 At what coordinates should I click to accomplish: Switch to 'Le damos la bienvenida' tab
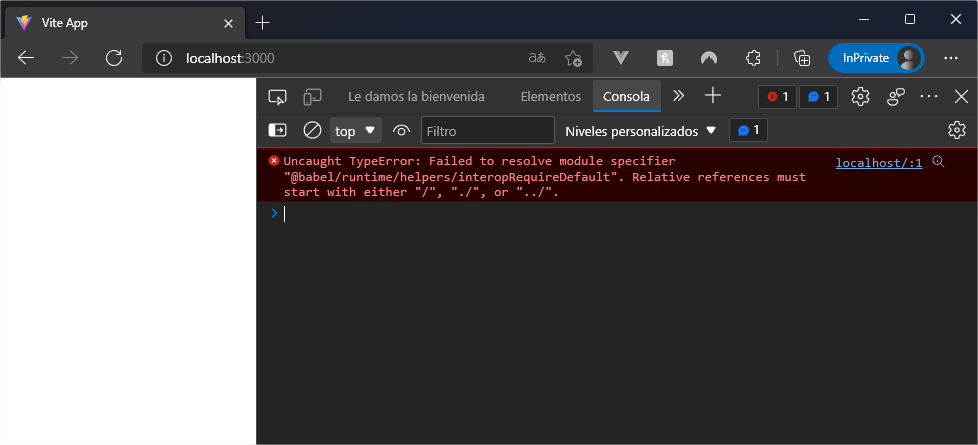[x=416, y=97]
